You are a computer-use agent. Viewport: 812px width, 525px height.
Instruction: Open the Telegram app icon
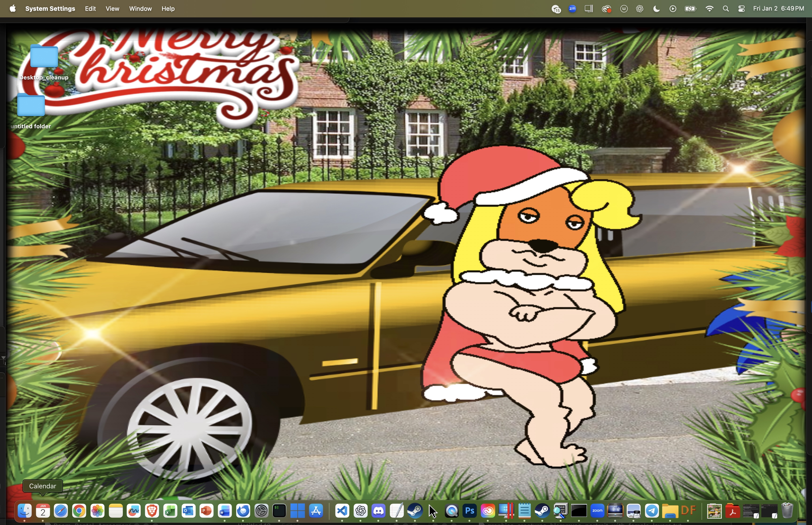(652, 511)
